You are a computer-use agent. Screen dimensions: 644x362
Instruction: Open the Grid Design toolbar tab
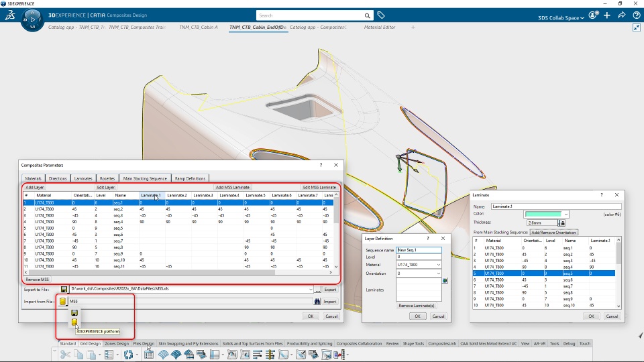(91, 343)
